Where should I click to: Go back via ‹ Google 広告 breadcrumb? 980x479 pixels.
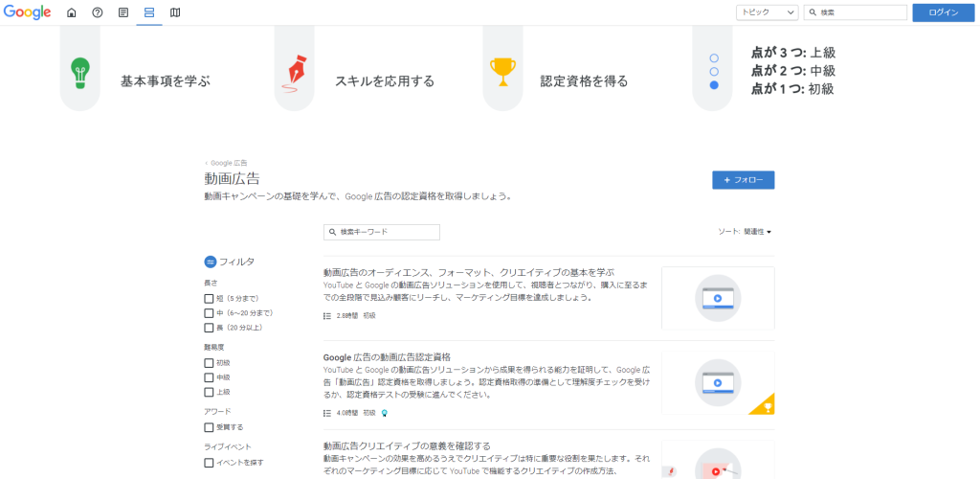pyautogui.click(x=226, y=163)
